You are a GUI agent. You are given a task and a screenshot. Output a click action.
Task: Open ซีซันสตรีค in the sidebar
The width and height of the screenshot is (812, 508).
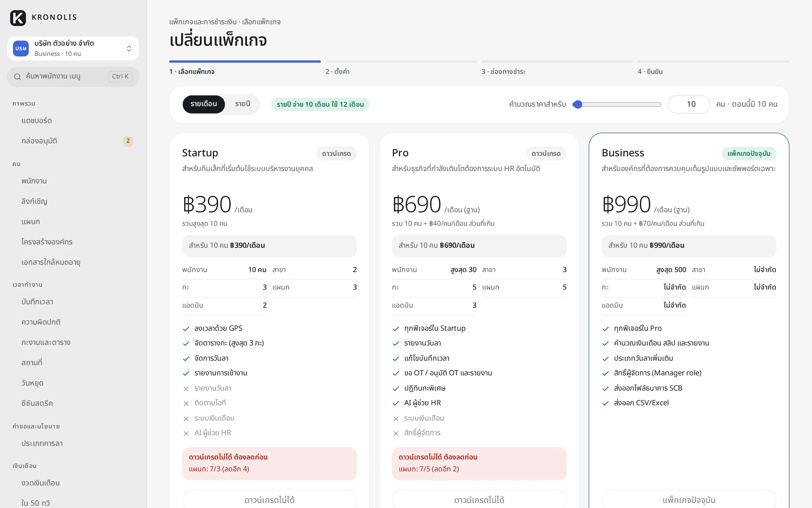coord(73,404)
